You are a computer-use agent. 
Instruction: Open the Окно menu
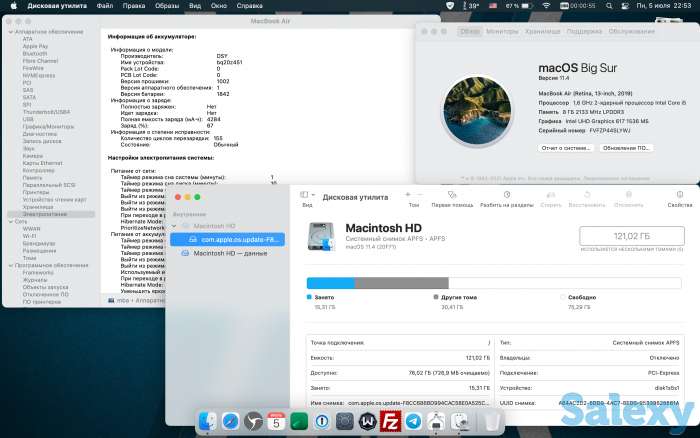point(219,6)
